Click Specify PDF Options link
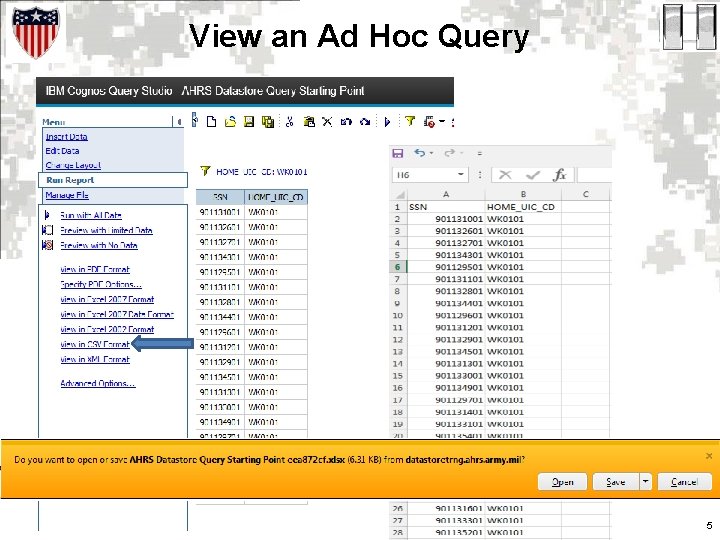The image size is (720, 540). click(101, 284)
